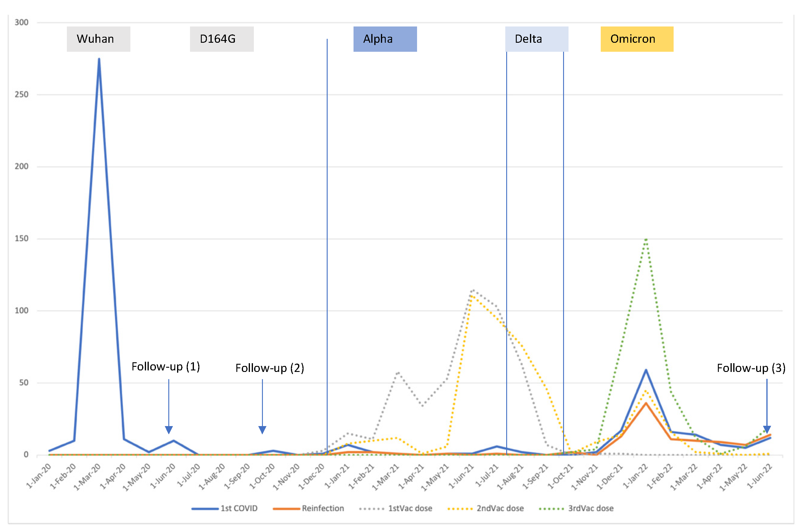This screenshot has height=532, width=804.
Task: Click the Follow-up (3) annotation text
Action: 751,368
